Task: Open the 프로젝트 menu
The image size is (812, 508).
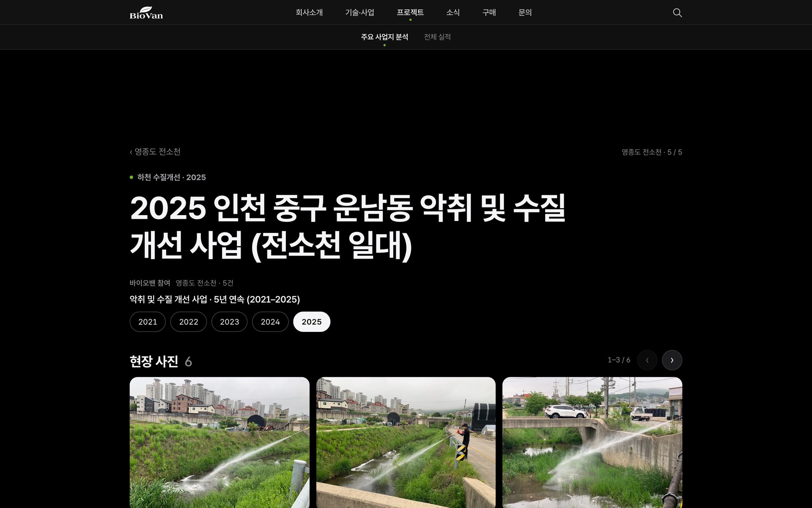Action: (x=410, y=12)
